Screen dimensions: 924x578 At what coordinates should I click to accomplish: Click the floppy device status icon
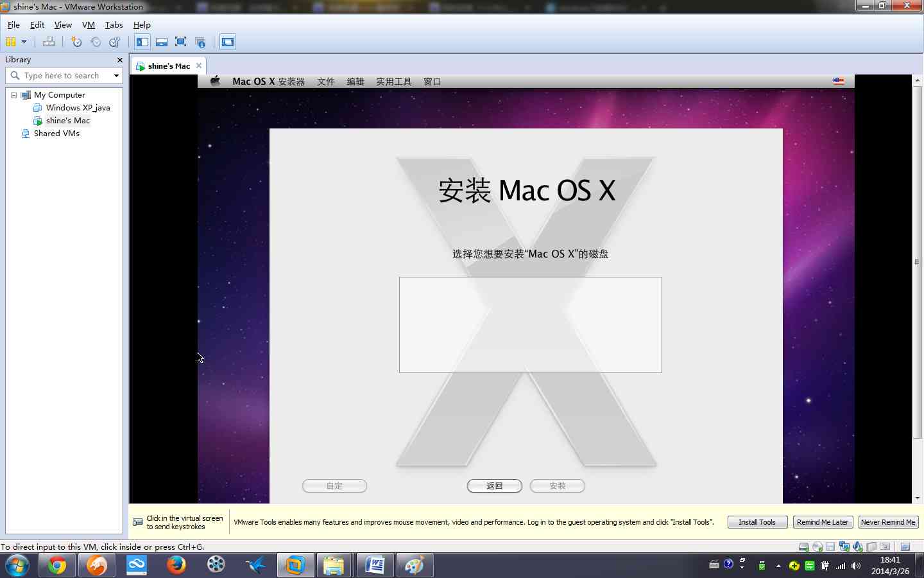[830, 547]
